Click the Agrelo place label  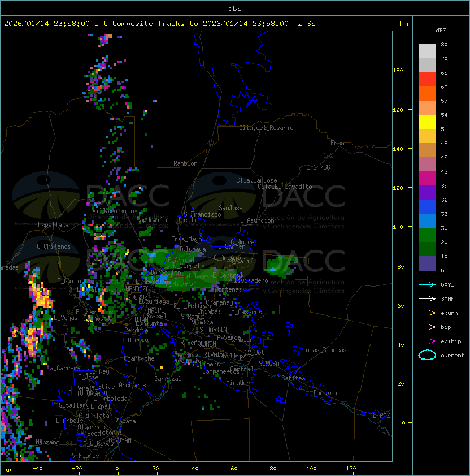[138, 340]
